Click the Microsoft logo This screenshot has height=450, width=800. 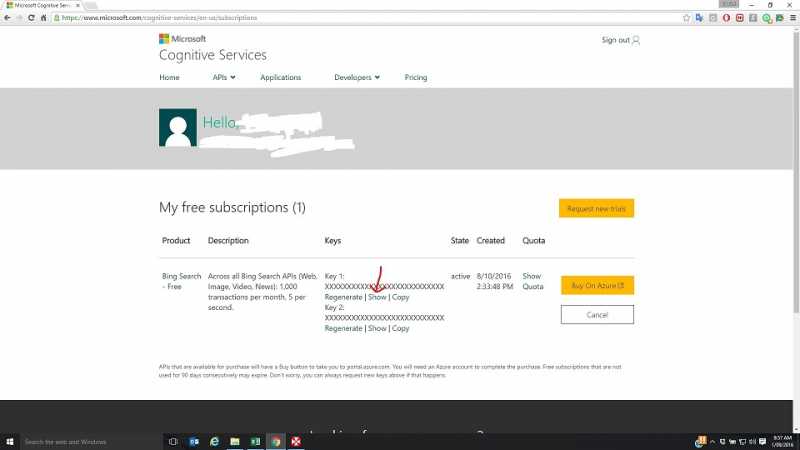(x=182, y=39)
